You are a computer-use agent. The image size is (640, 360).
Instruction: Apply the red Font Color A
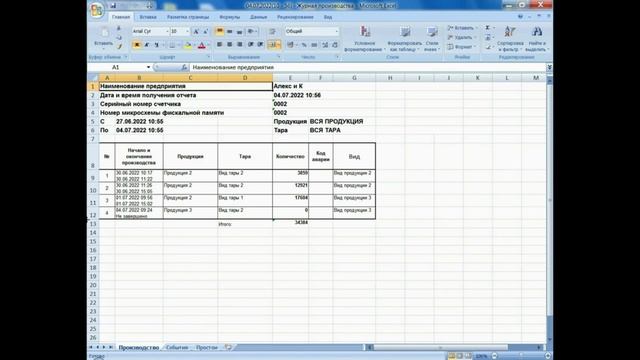point(202,45)
